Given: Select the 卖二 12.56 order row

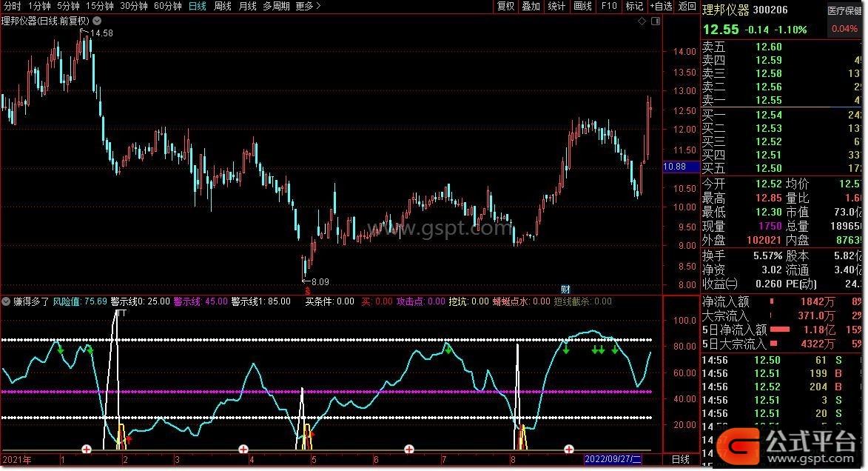Looking at the screenshot, I should coord(781,87).
